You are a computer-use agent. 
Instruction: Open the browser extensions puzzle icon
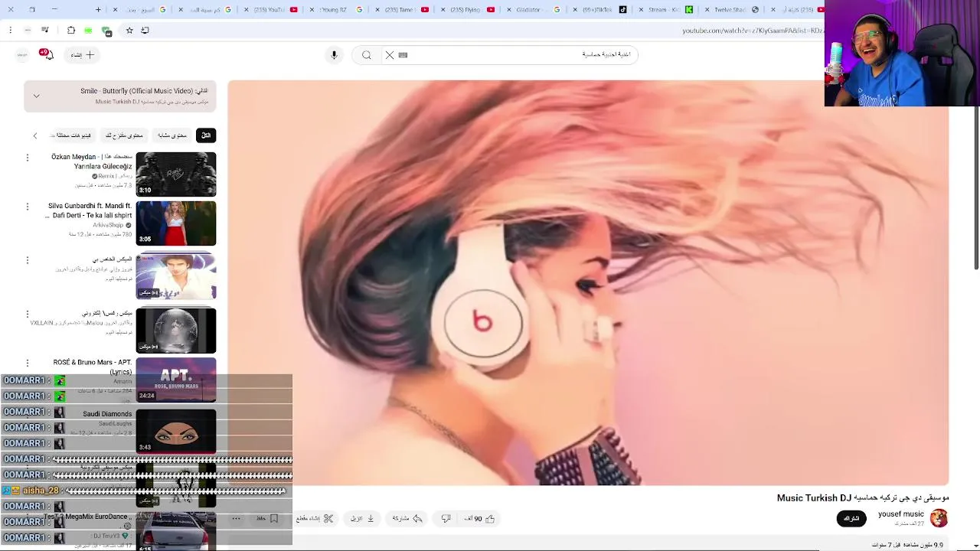click(71, 30)
